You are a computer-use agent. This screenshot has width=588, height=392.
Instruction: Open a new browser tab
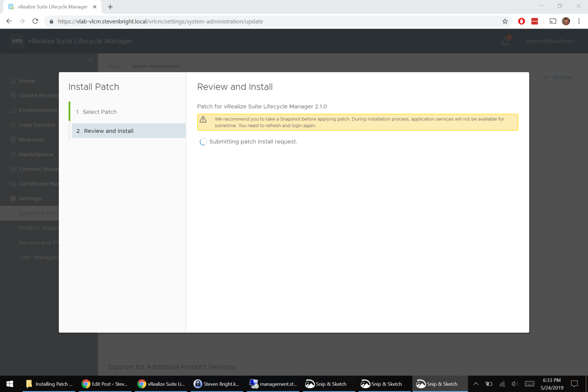click(110, 7)
